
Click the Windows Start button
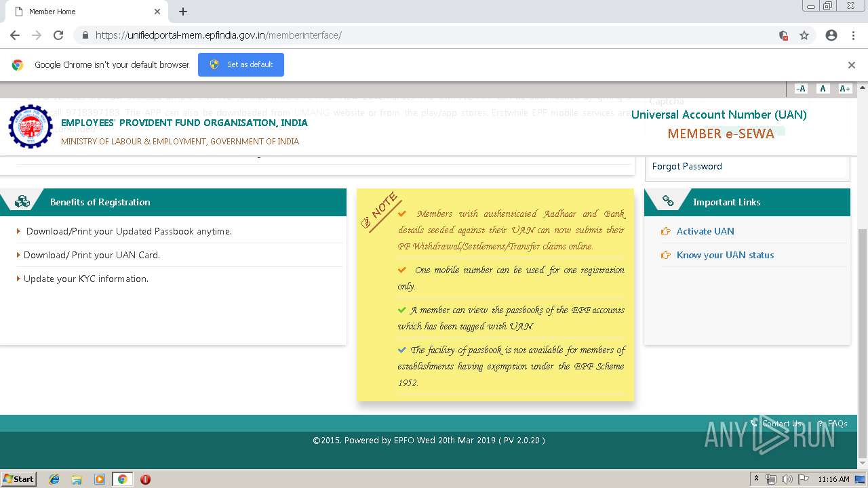[18, 479]
